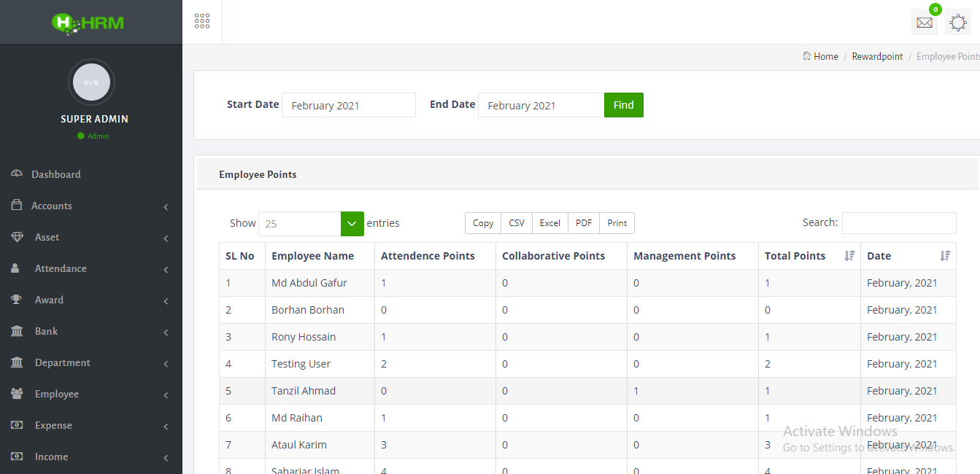This screenshot has width=980, height=474.
Task: Click the Dashboard gauge icon in sidebar
Action: tap(17, 174)
